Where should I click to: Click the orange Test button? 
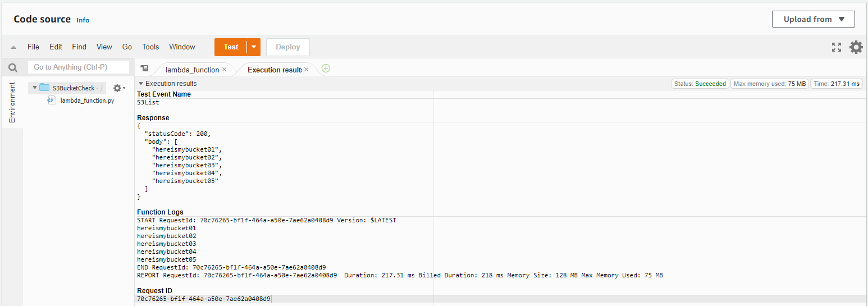coord(231,47)
